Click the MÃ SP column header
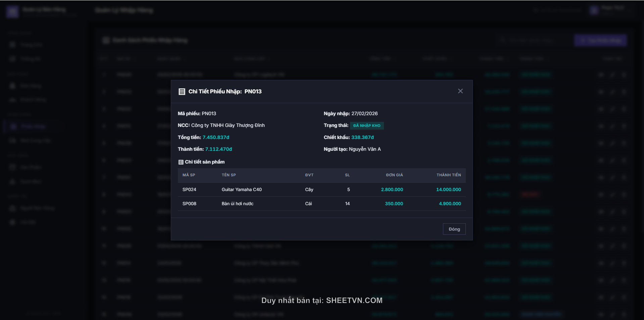This screenshot has width=644, height=320. point(189,175)
